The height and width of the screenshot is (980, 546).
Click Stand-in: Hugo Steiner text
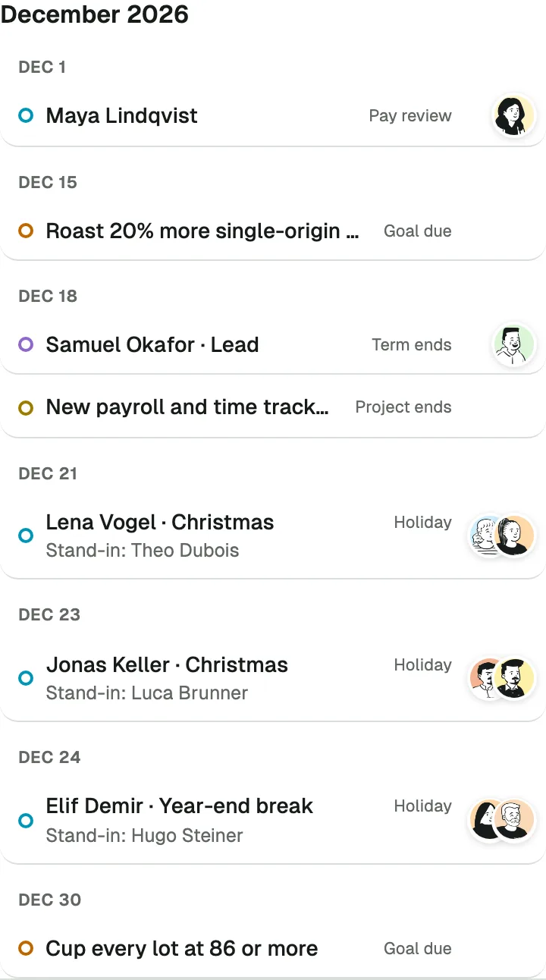click(144, 836)
